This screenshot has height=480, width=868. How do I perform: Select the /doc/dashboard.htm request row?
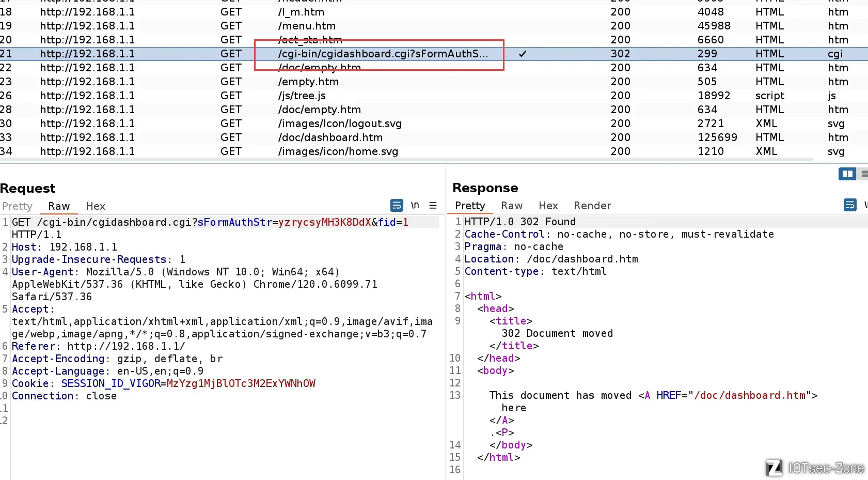pyautogui.click(x=330, y=137)
